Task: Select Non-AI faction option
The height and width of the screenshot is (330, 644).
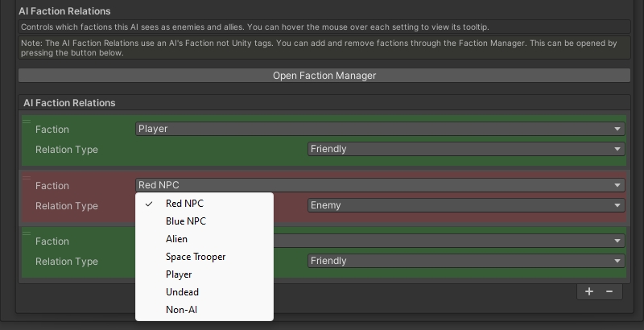Action: point(180,310)
